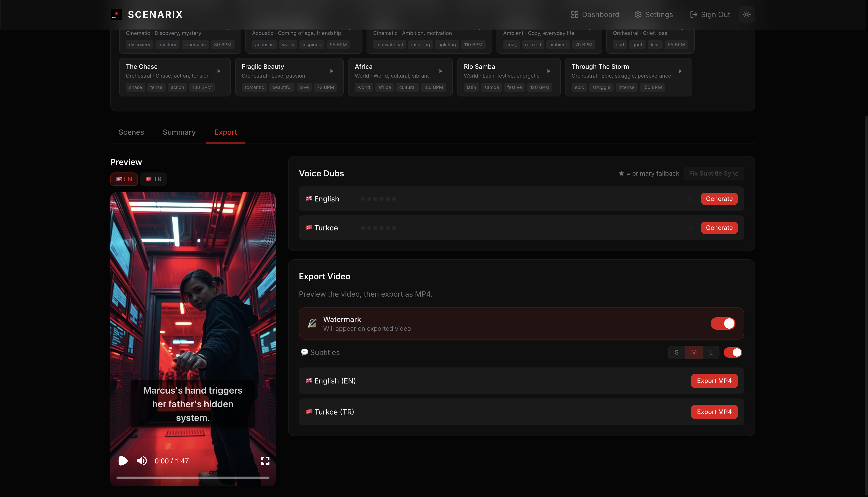
Task: Export MP4 for English (EN)
Action: 714,381
